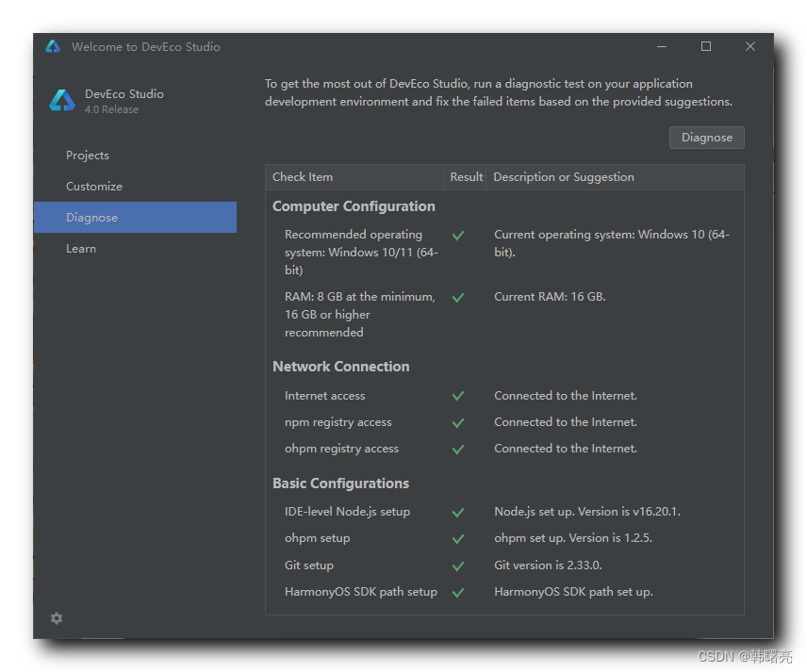This screenshot has height=672, width=807.
Task: Click green checkmark for Internet access
Action: (x=458, y=397)
